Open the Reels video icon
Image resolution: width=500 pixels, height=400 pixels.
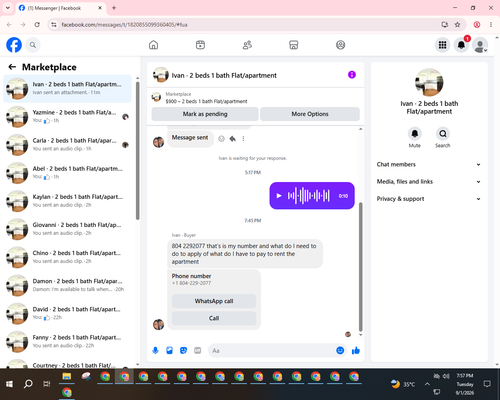point(200,45)
